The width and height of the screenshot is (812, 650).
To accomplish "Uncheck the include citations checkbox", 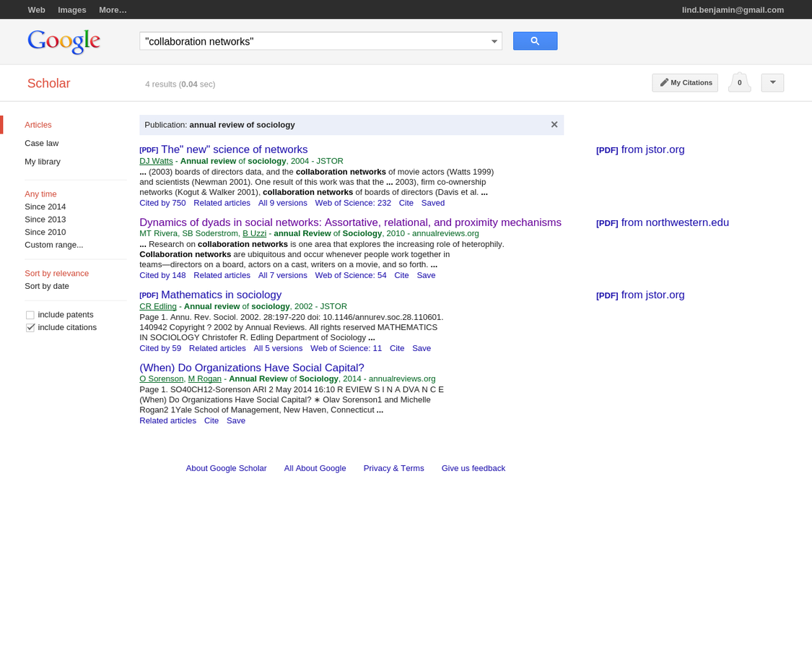I will 30,328.
